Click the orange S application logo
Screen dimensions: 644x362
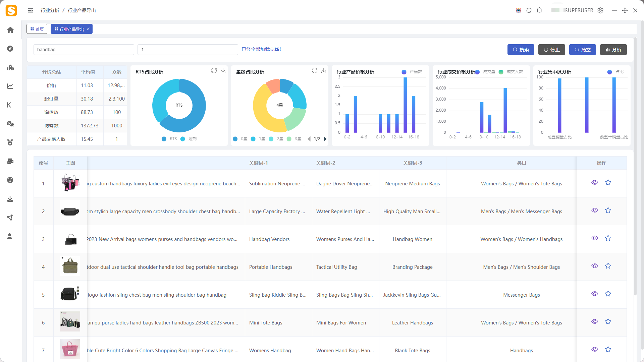tap(11, 10)
